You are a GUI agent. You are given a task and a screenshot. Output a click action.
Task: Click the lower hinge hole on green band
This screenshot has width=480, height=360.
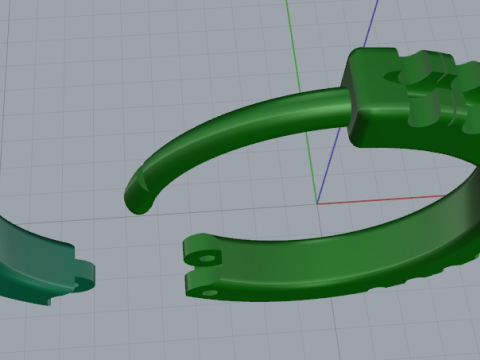210,293
